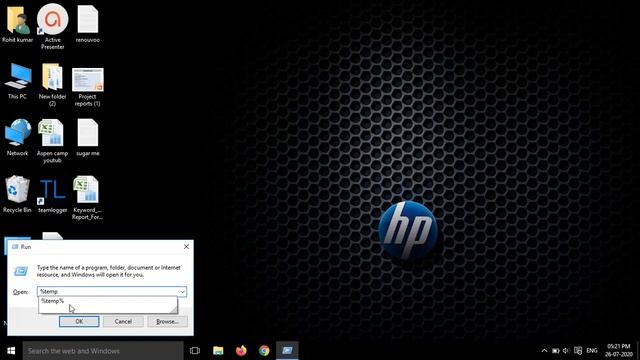
Task: Select the teamlogger shortcut icon
Action: click(52, 190)
